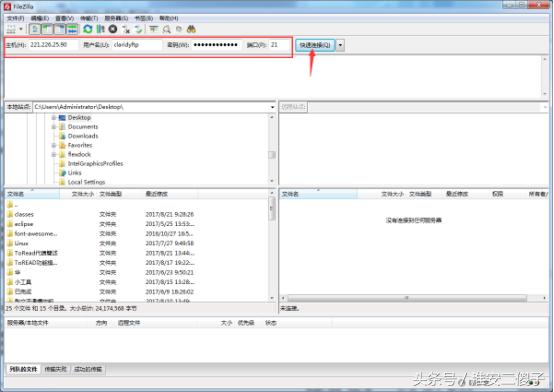554x392 pixels.
Task: Open the quick connect history dropdown
Action: point(340,45)
